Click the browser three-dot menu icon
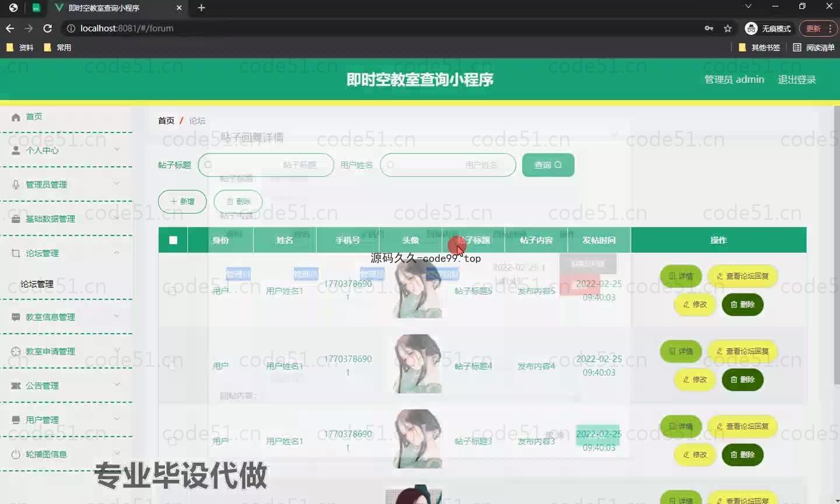Screen dimensions: 840x504 pyautogui.click(x=830, y=28)
